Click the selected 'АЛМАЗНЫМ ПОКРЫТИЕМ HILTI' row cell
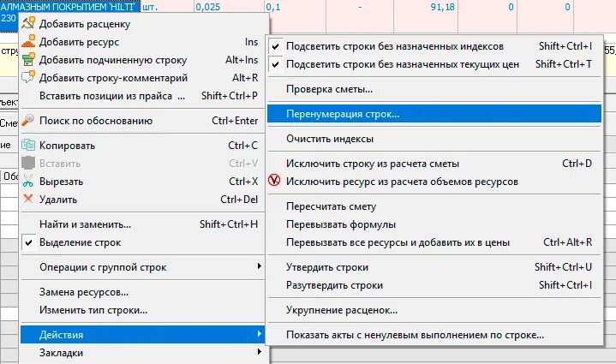Image resolution: width=616 pixels, height=364 pixels. 70,7
